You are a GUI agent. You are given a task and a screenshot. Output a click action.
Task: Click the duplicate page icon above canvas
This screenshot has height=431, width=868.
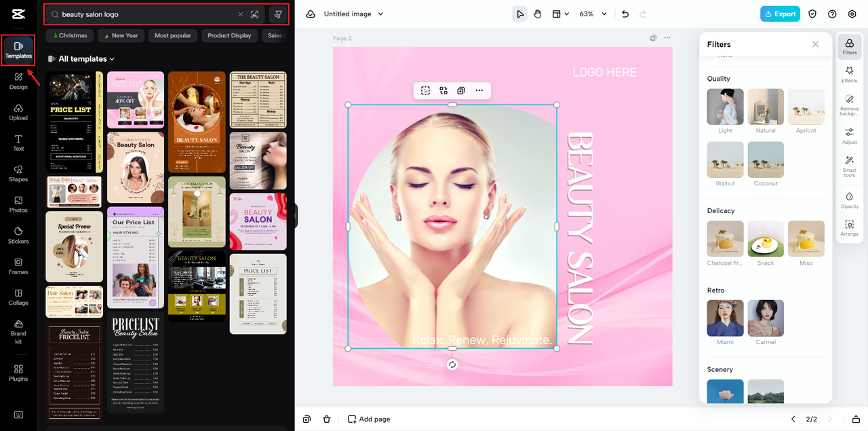pos(653,38)
